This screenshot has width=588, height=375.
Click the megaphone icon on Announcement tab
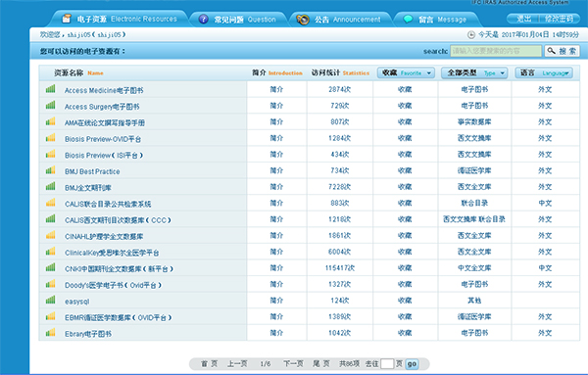(x=303, y=20)
